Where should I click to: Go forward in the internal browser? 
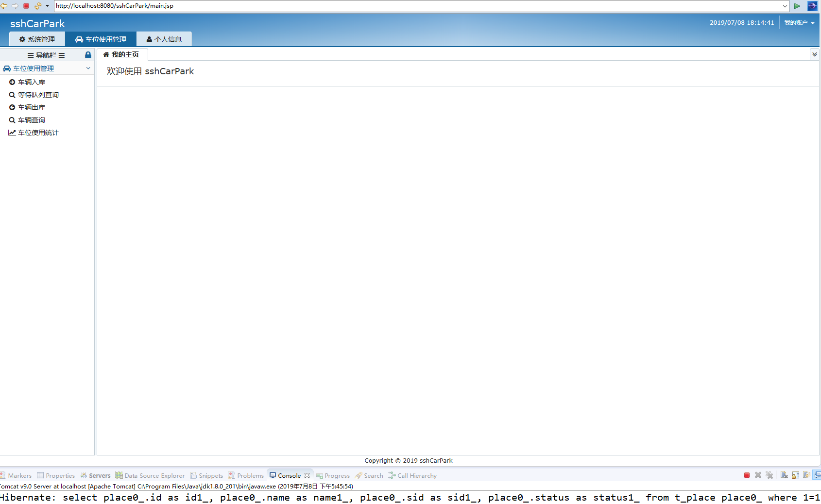tap(15, 6)
